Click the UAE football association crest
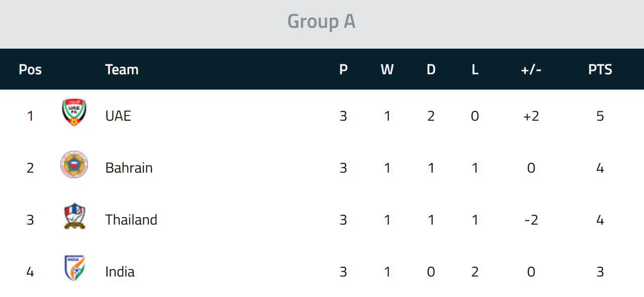The width and height of the screenshot is (644, 297). [74, 112]
